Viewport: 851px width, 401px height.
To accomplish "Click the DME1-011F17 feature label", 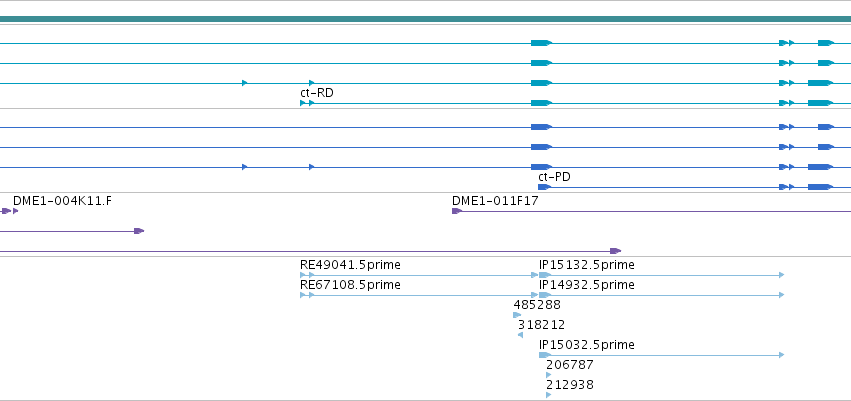I will [x=495, y=201].
